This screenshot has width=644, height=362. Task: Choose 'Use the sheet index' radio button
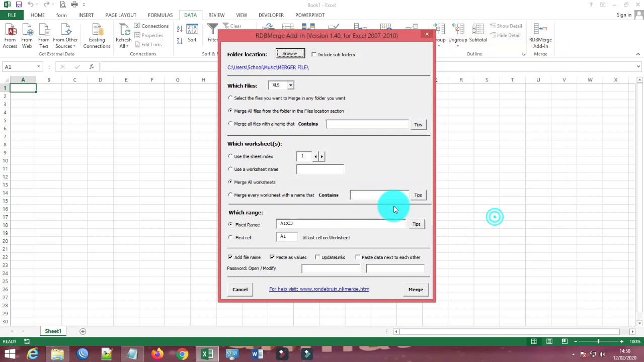230,156
